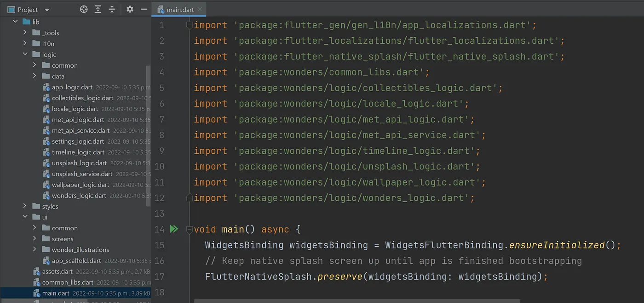Click the Dart icon beside collectibles_logic.dart
644x303 pixels.
(46, 98)
